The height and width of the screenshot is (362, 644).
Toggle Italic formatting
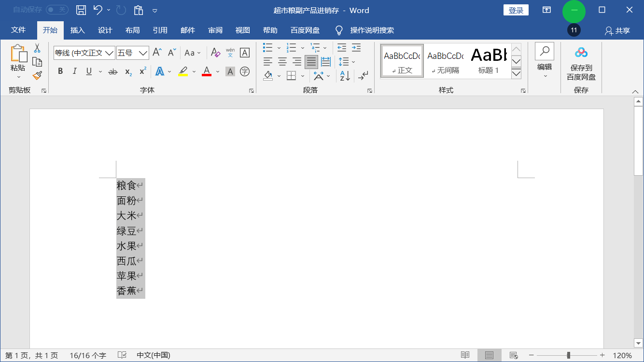[75, 71]
